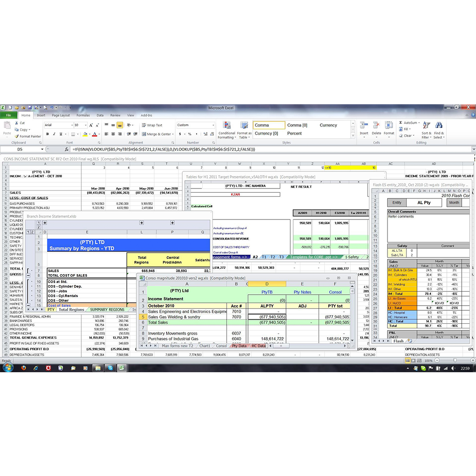Expand the cell styles gallery More arrow
This screenshot has width=476, height=476.
click(353, 136)
